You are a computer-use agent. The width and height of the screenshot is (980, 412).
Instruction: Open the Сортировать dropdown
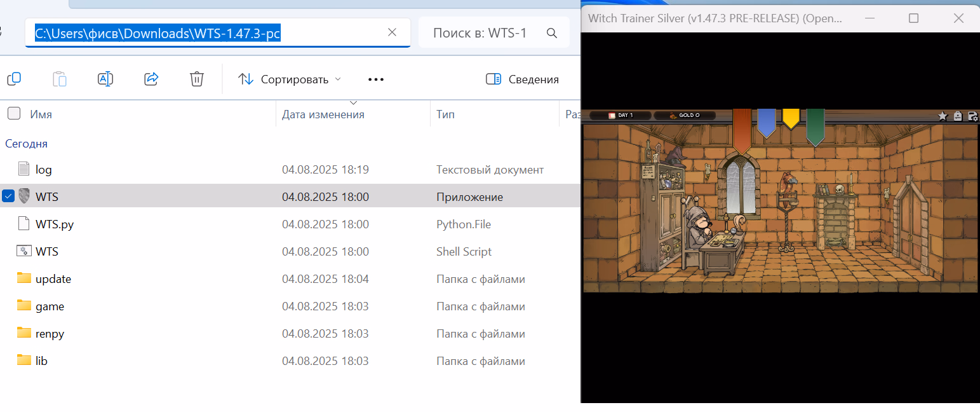point(290,79)
